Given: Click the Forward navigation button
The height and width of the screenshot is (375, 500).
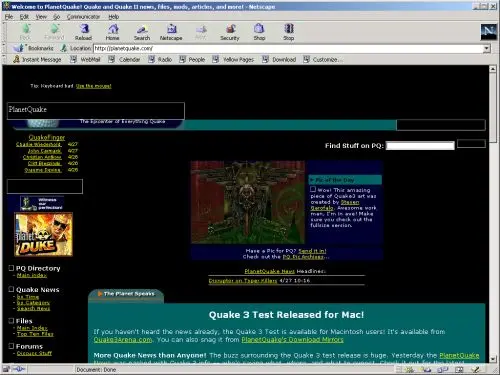Looking at the screenshot, I should (54, 32).
